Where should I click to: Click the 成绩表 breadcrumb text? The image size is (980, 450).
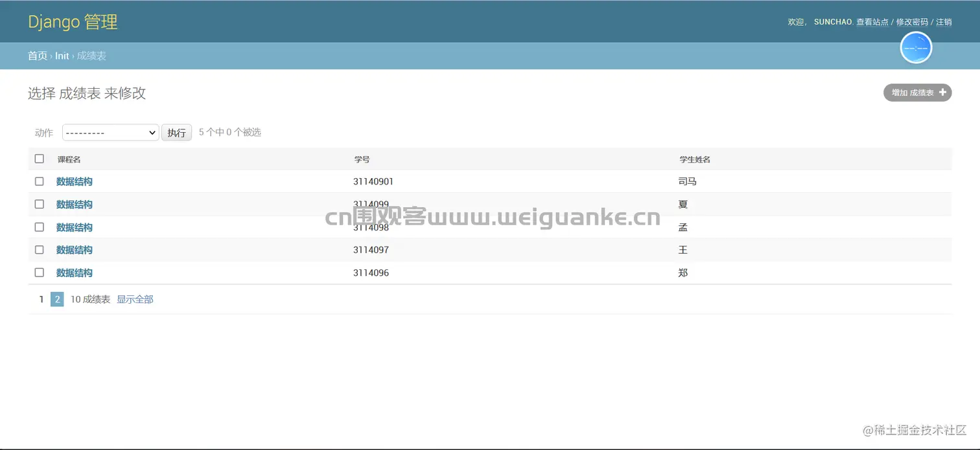[91, 56]
